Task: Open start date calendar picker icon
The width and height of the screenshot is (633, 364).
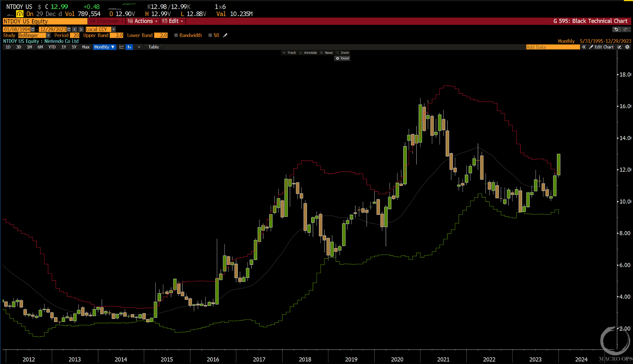Action: (x=33, y=29)
